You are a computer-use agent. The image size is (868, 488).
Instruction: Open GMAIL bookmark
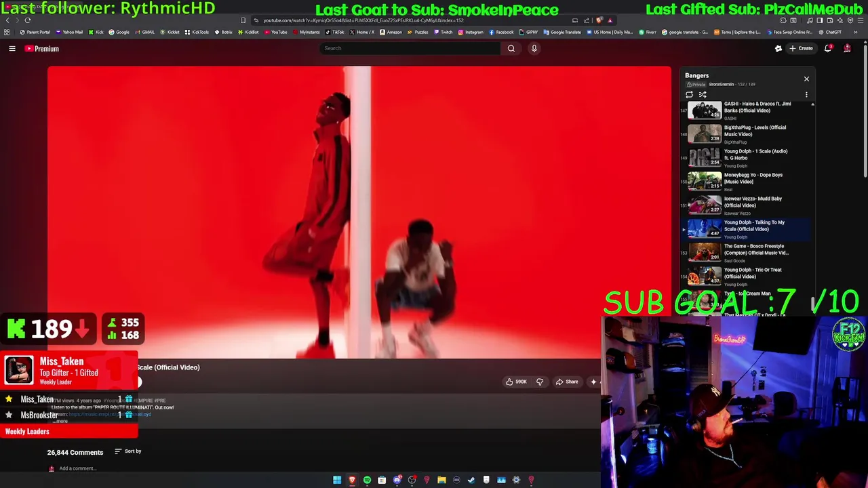pos(144,32)
